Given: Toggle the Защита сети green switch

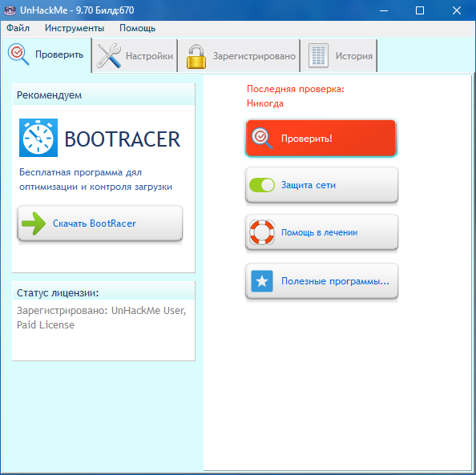Looking at the screenshot, I should [x=262, y=185].
